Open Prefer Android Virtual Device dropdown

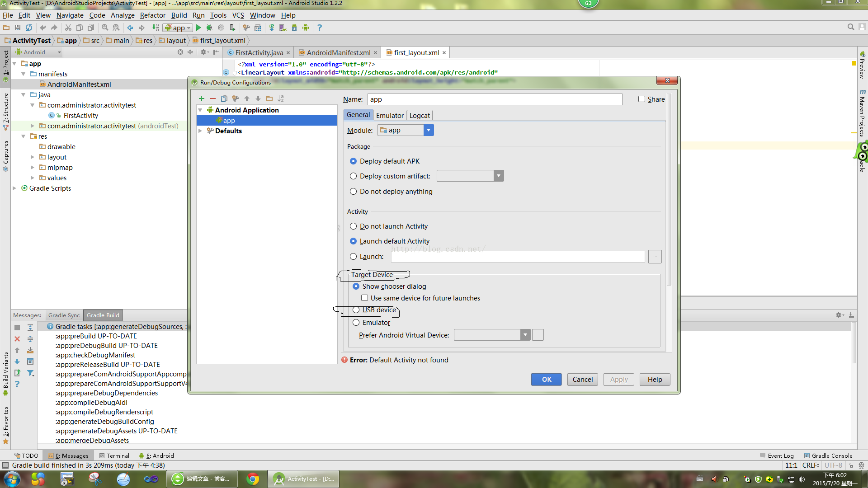click(x=525, y=335)
